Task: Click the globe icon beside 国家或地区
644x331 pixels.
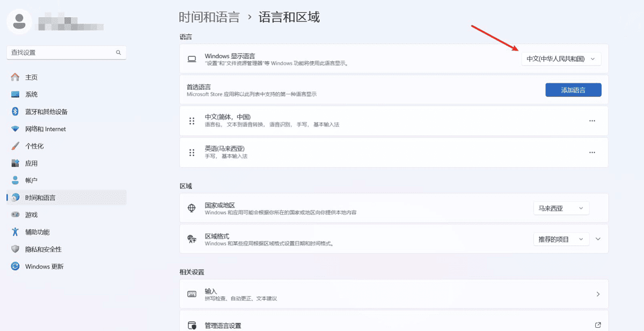Action: tap(192, 208)
